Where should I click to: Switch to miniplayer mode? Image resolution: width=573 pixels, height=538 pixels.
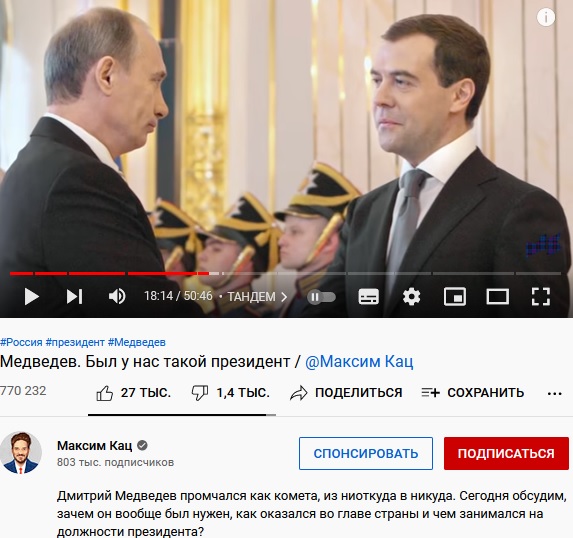(x=455, y=297)
